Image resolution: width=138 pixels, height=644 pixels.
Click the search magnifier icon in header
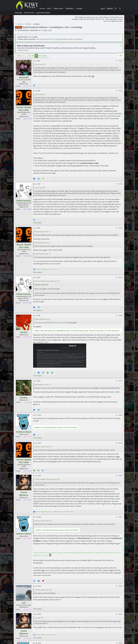(x=120, y=8)
